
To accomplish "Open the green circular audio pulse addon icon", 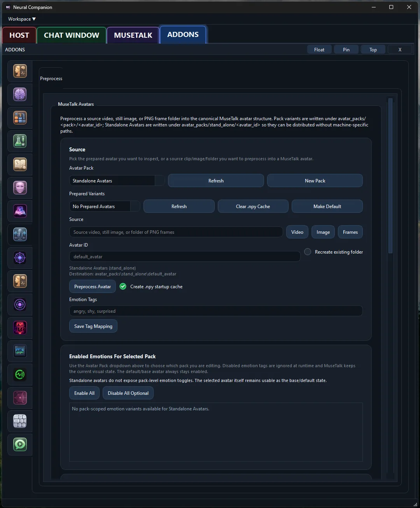I will point(20,375).
